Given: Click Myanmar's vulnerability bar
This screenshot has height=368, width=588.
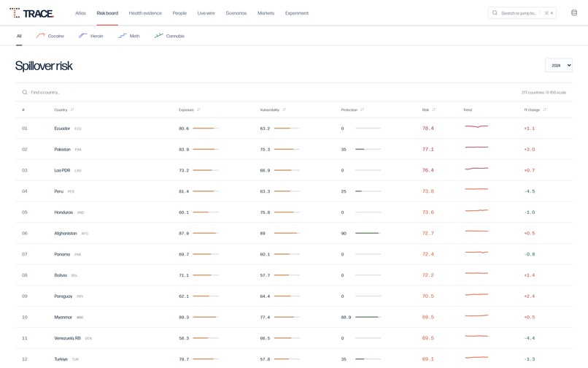Looking at the screenshot, I should point(287,317).
